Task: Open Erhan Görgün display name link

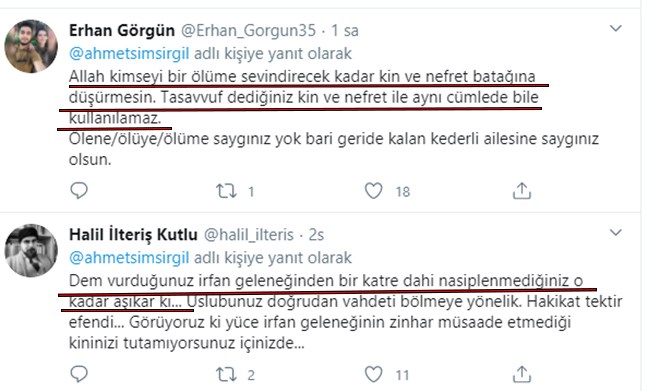Action: [122, 31]
